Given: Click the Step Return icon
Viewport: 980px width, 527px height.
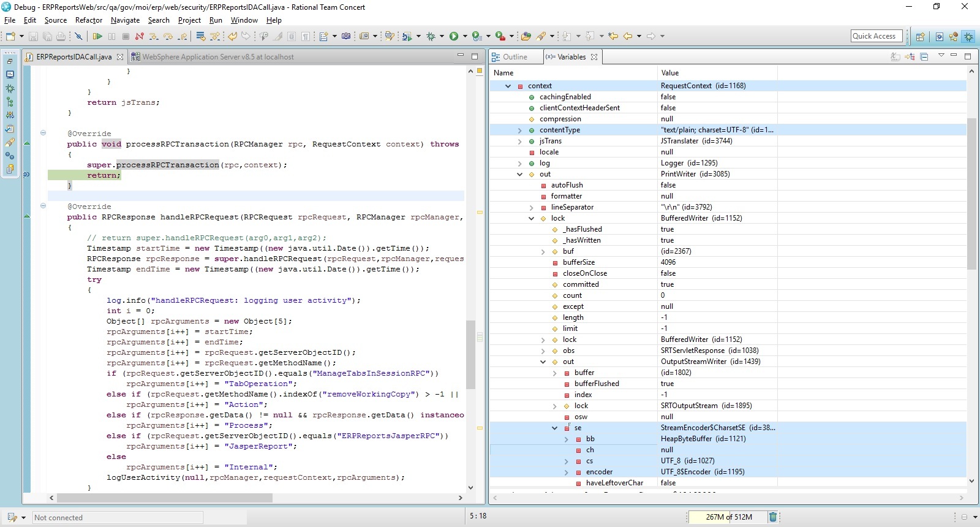Looking at the screenshot, I should pyautogui.click(x=183, y=37).
